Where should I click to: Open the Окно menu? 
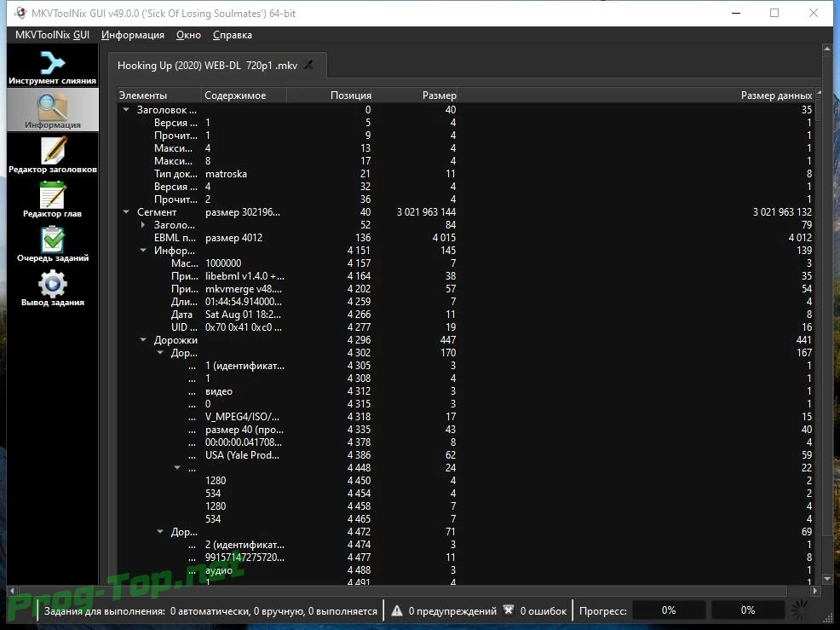[188, 35]
